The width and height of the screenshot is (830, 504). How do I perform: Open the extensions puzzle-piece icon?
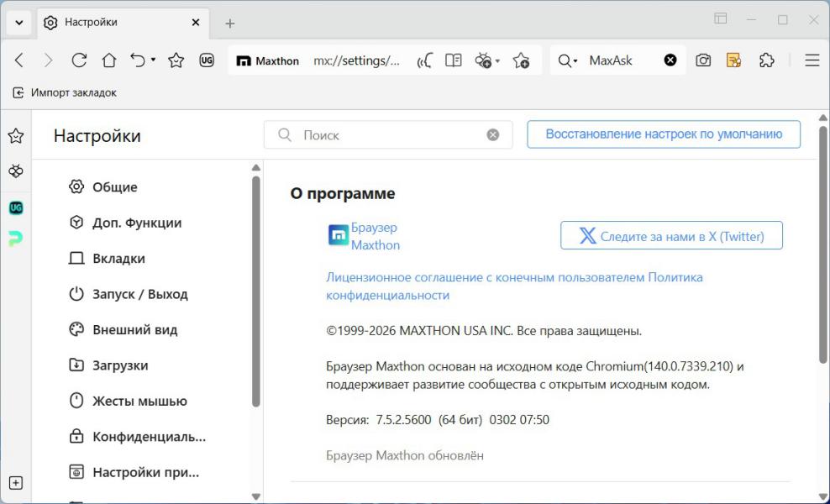(766, 60)
